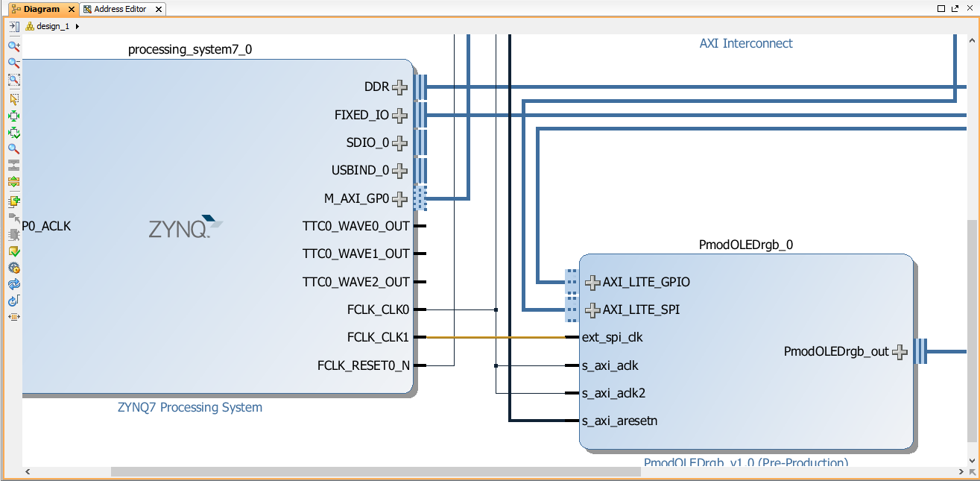Image resolution: width=980 pixels, height=481 pixels.
Task: Open diagram Search magnifier icon
Action: point(13,149)
